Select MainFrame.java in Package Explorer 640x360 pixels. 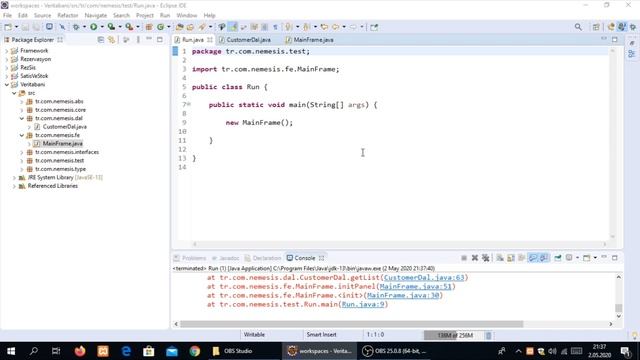coord(62,144)
